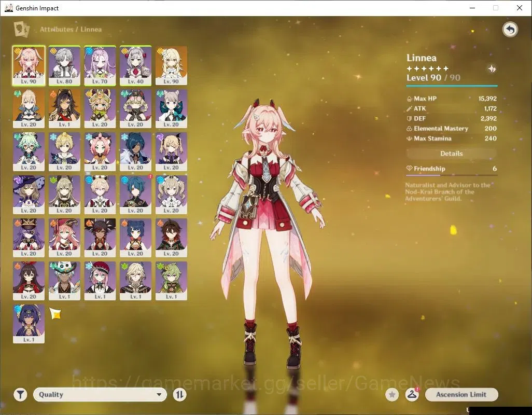Select Amber's Lv. 20 portrait card

click(29, 281)
